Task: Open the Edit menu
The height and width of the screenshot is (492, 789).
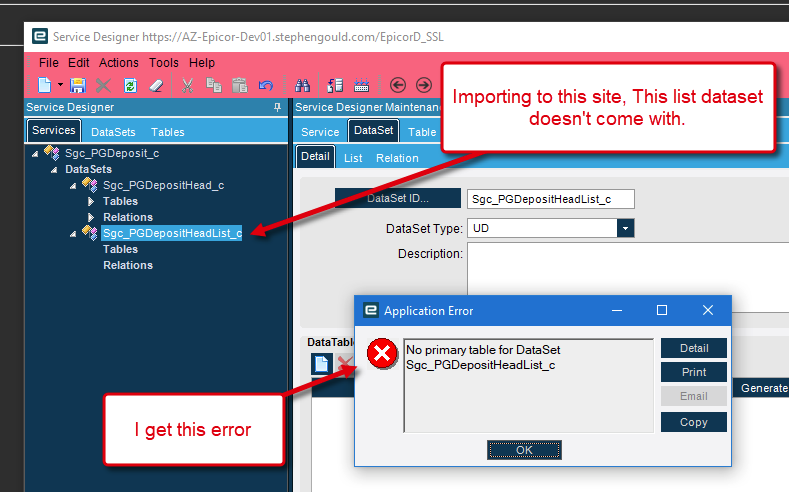Action: point(78,63)
